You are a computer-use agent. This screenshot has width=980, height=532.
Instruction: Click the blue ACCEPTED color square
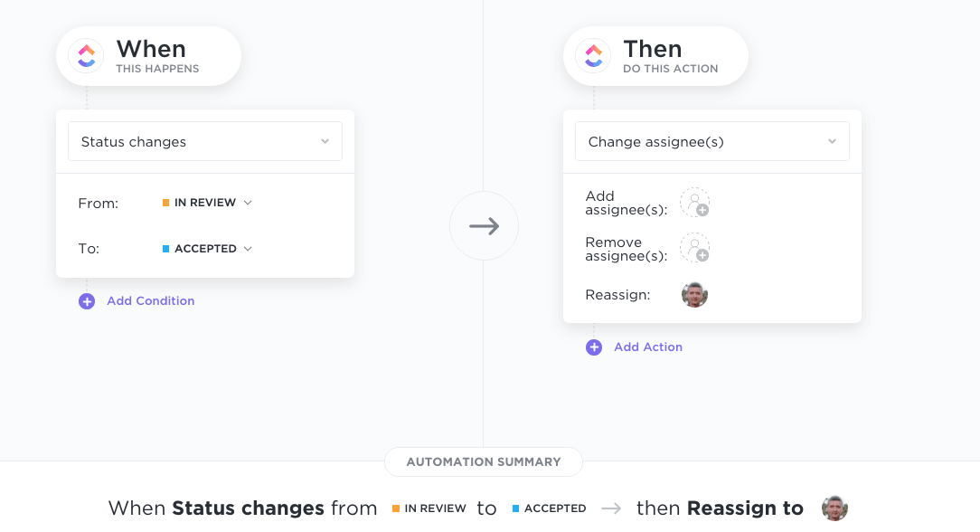click(x=165, y=249)
